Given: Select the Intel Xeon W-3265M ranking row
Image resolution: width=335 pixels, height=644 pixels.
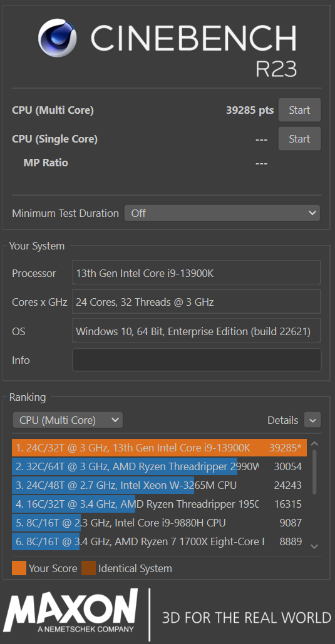Looking at the screenshot, I should pos(159,485).
